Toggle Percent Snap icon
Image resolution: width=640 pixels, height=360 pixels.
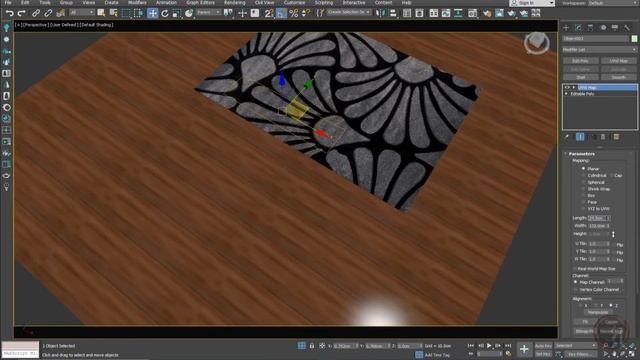(293, 13)
